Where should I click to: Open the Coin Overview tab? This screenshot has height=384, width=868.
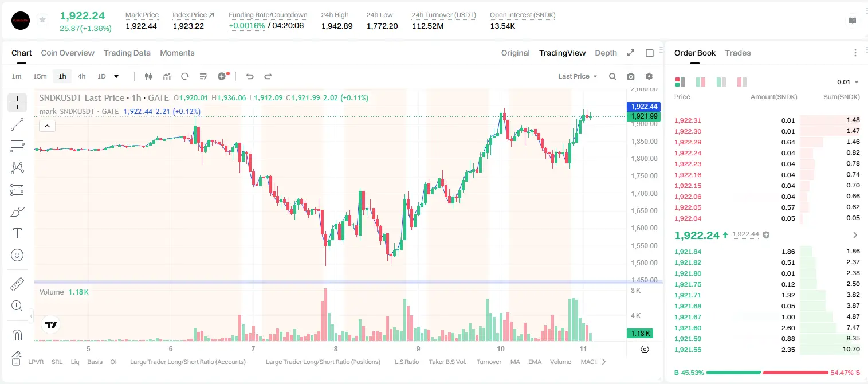[x=68, y=53]
